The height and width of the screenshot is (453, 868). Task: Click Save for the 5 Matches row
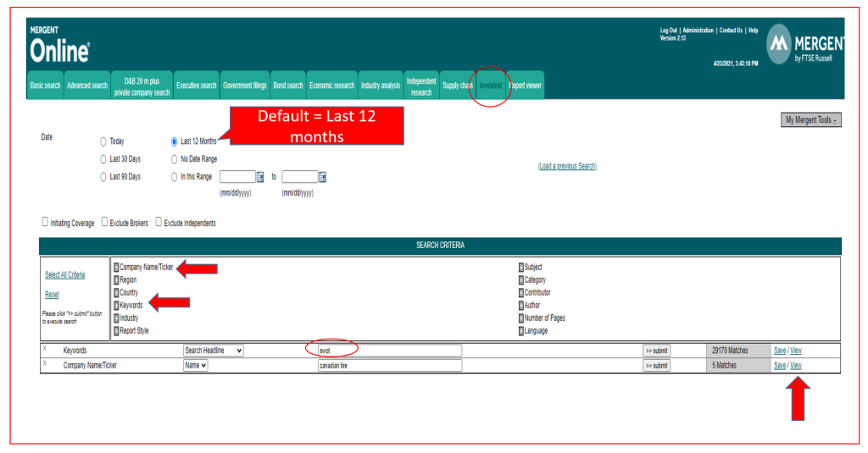point(780,366)
